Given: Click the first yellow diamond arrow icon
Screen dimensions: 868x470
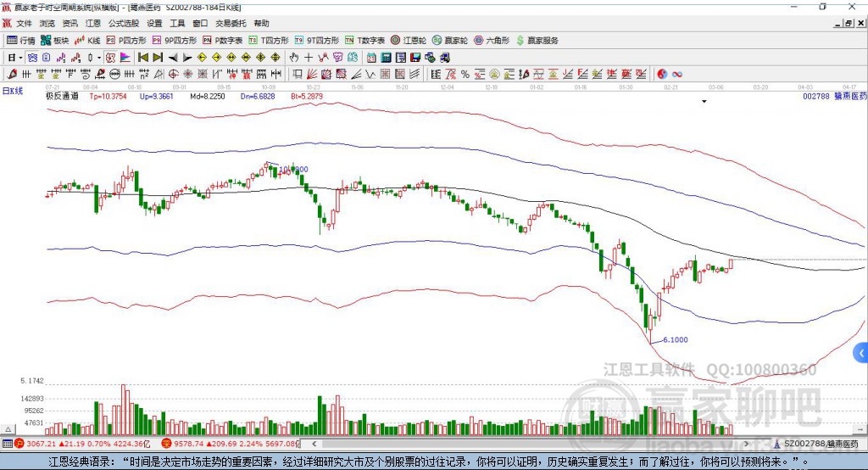Looking at the screenshot, I should (202, 58).
